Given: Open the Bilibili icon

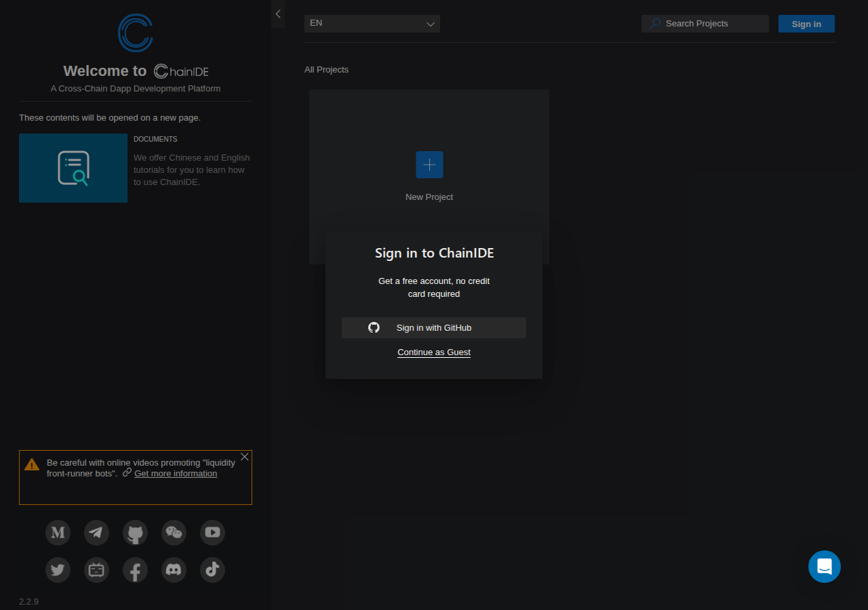Looking at the screenshot, I should [97, 570].
